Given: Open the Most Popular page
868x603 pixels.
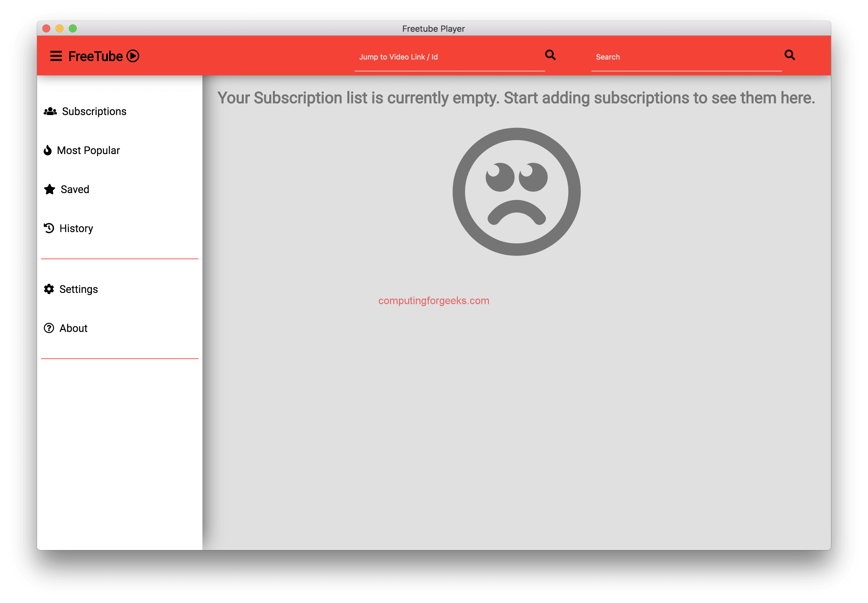Looking at the screenshot, I should pos(82,150).
